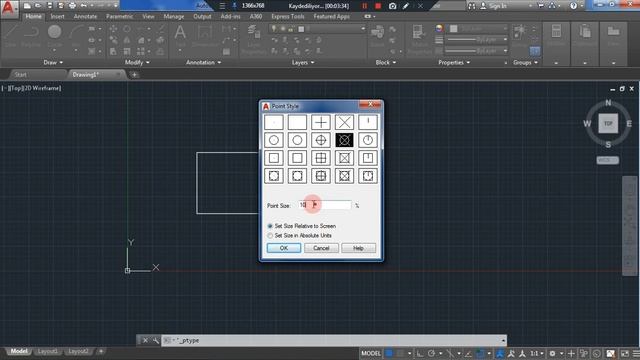Open the 1:1 annotation scale dropdown

tap(537, 353)
